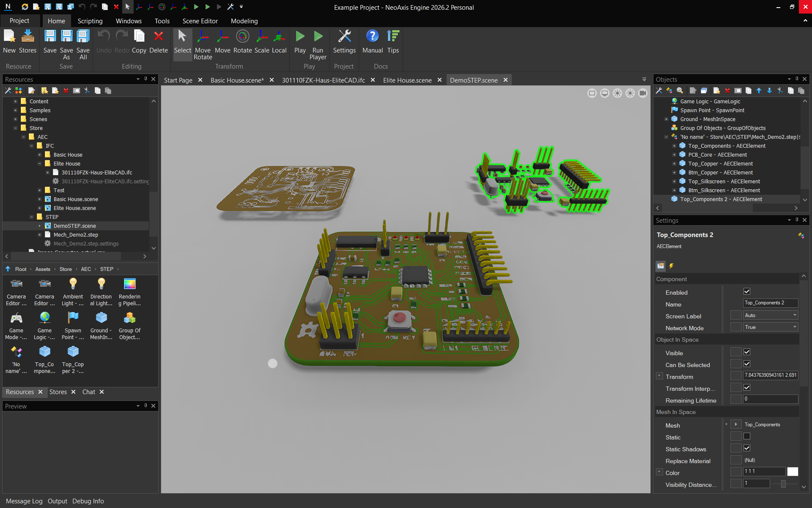Viewport: 812px width, 508px height.
Task: Open the Message Log panel
Action: 24,501
